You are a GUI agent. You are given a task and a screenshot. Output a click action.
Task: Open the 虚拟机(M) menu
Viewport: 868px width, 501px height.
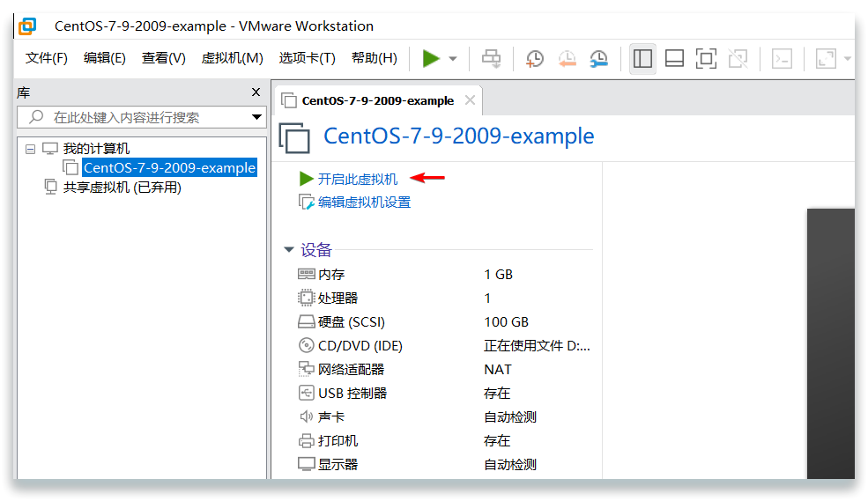[x=232, y=58]
